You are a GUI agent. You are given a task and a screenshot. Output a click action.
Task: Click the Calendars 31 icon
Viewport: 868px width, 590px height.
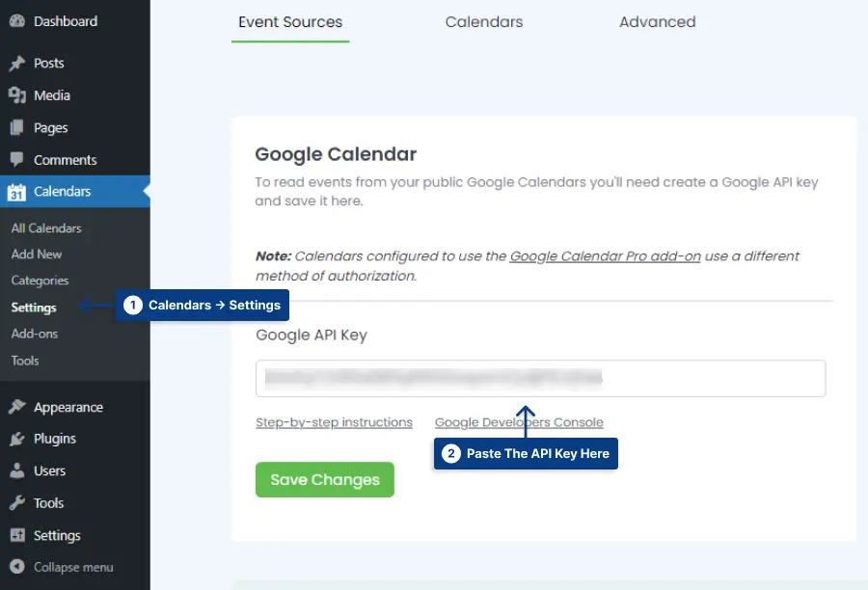click(16, 192)
